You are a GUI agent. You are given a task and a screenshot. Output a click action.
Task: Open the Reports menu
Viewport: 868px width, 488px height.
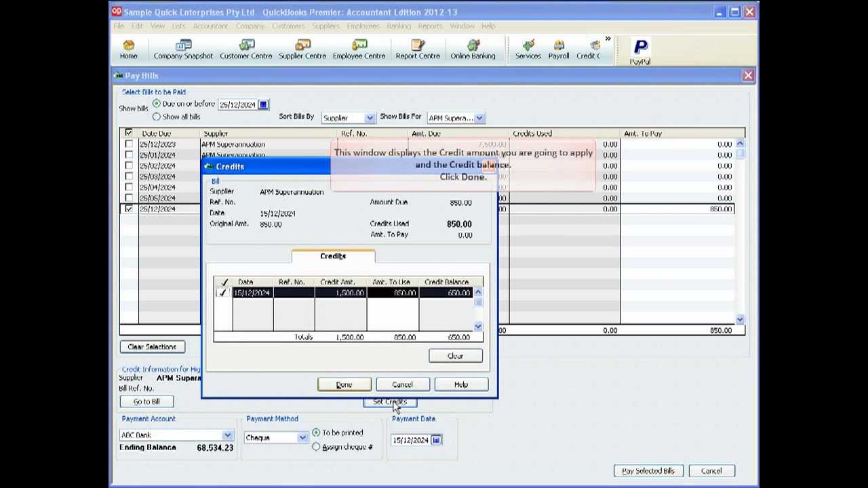pos(430,26)
